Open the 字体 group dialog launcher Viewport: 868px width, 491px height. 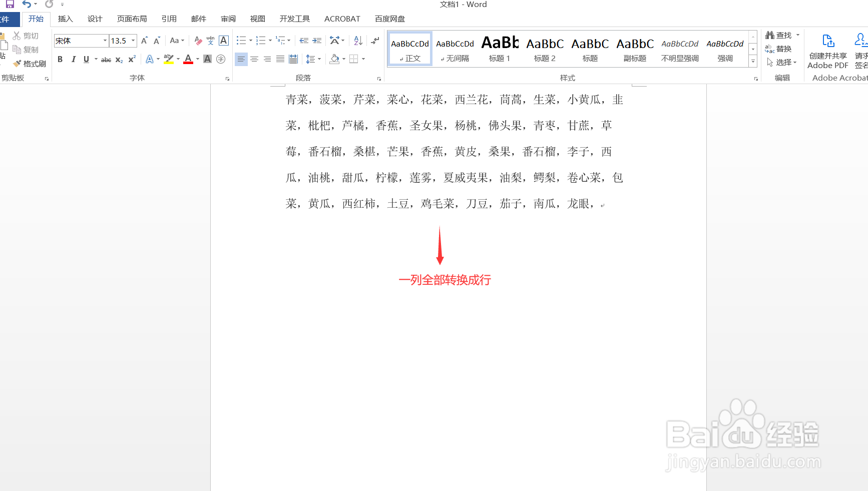coord(227,79)
